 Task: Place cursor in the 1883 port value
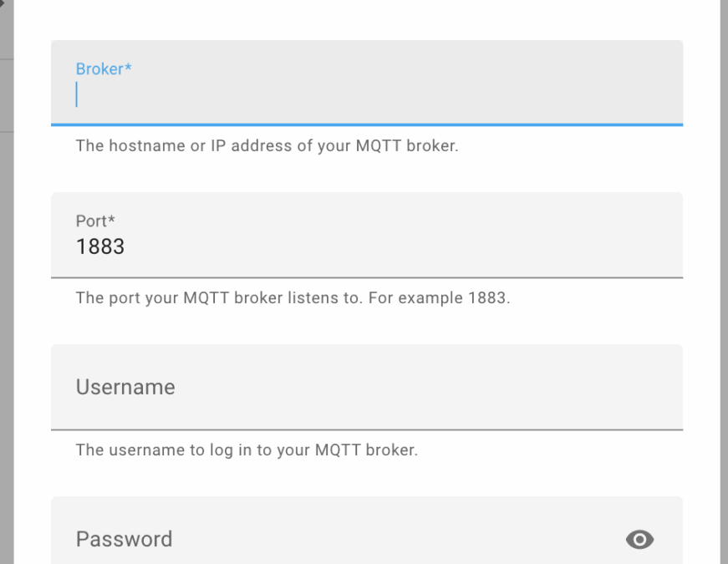[x=99, y=246]
